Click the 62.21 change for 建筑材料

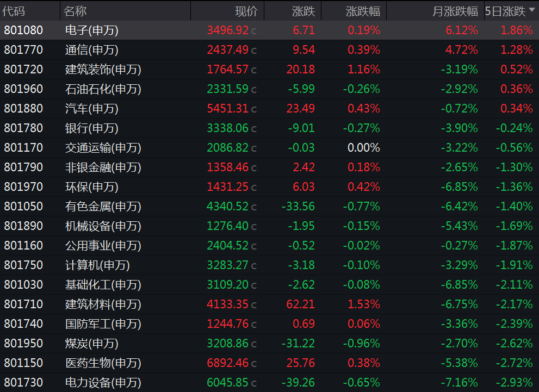click(x=301, y=304)
